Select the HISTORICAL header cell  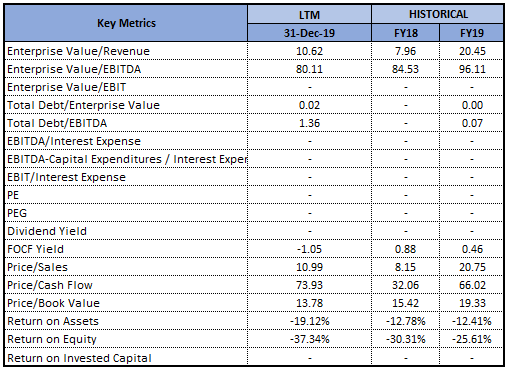[x=438, y=14]
